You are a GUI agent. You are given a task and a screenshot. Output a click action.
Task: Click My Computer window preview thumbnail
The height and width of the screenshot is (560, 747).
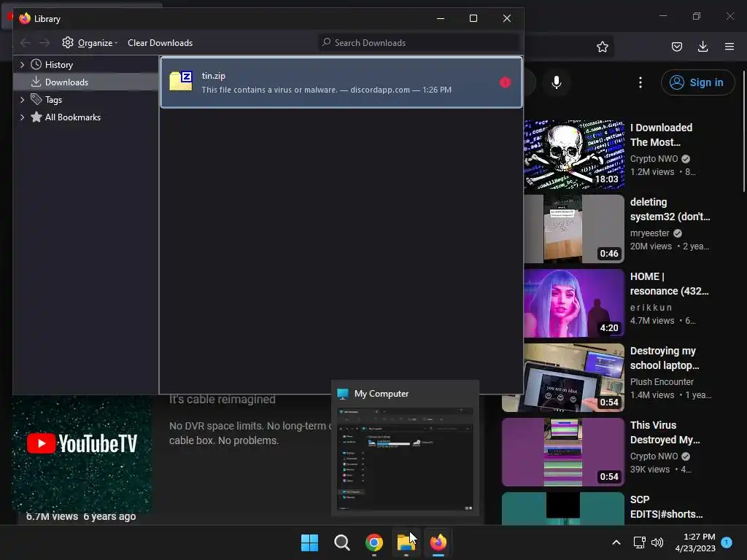click(405, 459)
